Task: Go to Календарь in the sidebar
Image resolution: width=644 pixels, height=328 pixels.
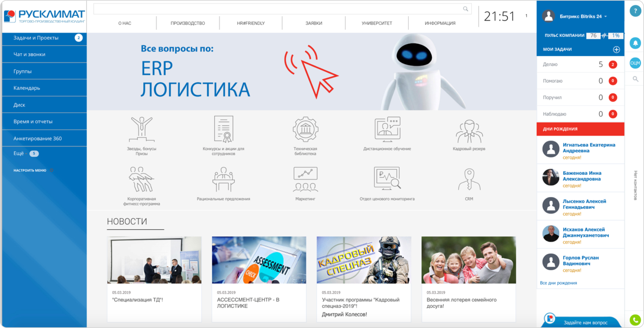Action: click(x=27, y=88)
